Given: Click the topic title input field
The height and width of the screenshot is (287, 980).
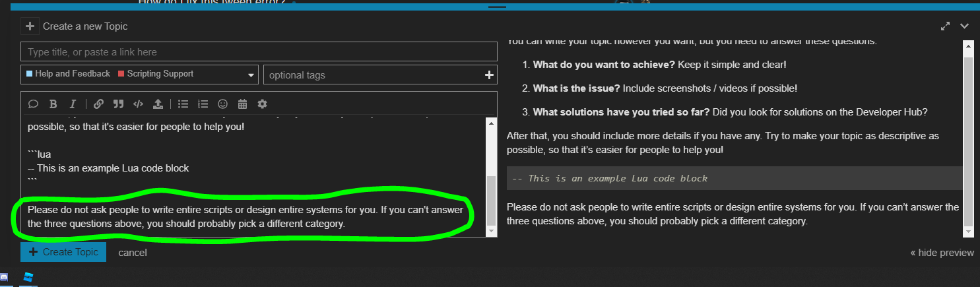Looking at the screenshot, I should [259, 51].
